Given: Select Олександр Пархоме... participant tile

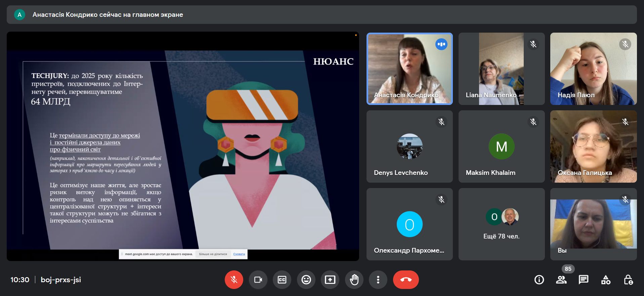Looking at the screenshot, I should (x=410, y=224).
